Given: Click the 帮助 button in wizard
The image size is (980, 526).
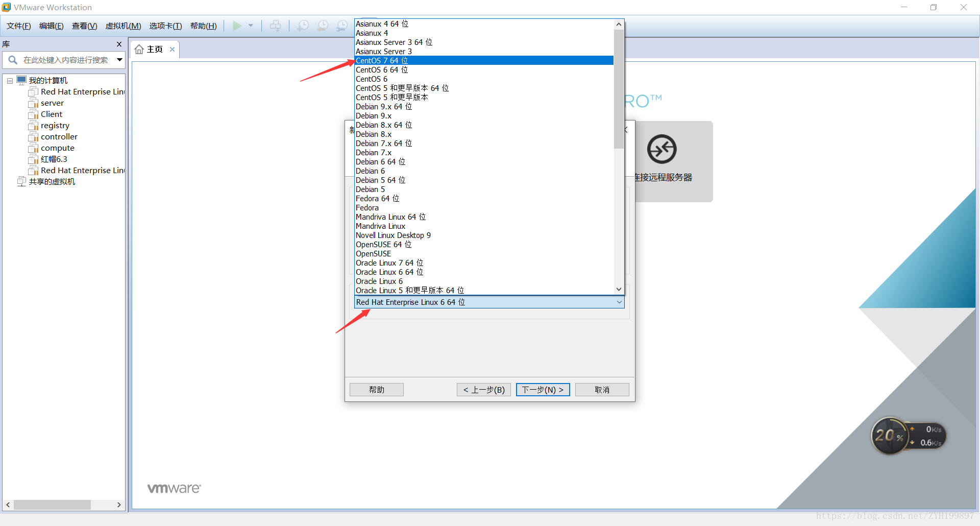Looking at the screenshot, I should coord(377,390).
